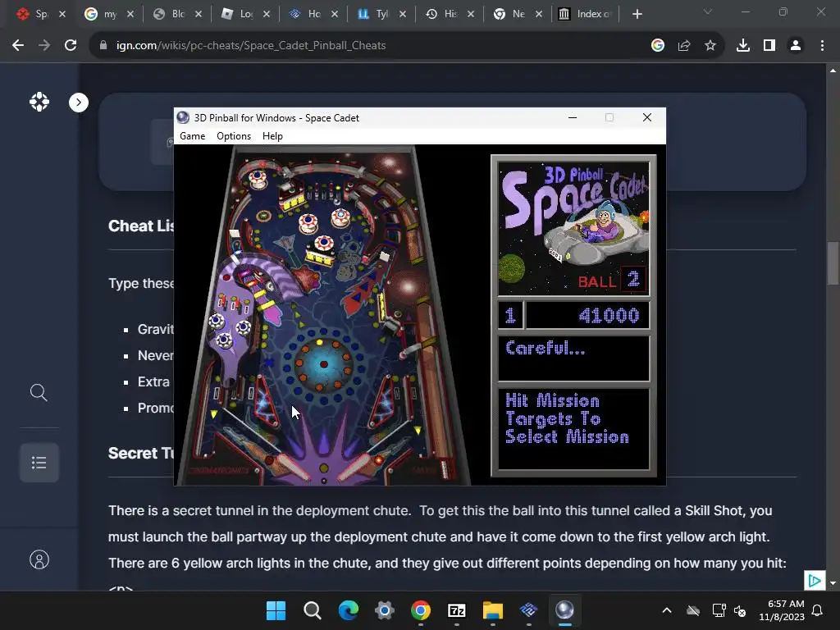Click the page vertical scrollbar thumb
The width and height of the screenshot is (840, 630).
pos(833,263)
